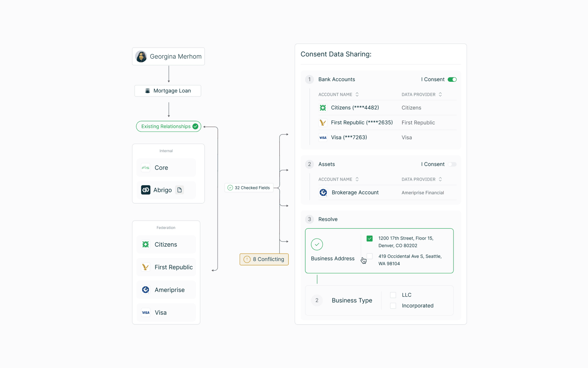Viewport: 588px width, 368px height.
Task: Select Ameriprise in the Federation list
Action: tap(166, 290)
